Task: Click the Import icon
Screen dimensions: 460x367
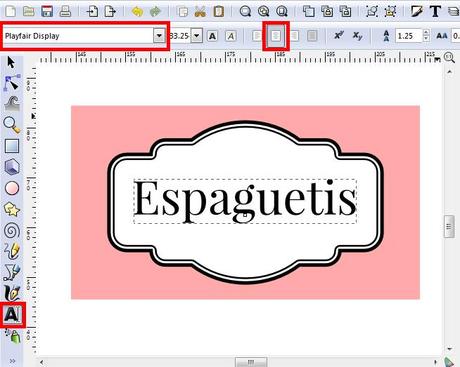Action: [x=92, y=11]
